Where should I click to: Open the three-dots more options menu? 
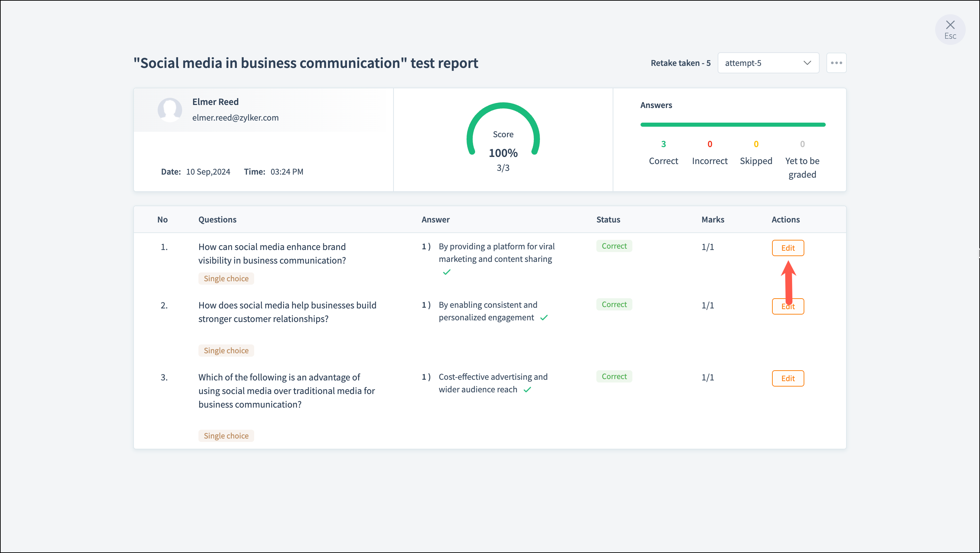836,63
